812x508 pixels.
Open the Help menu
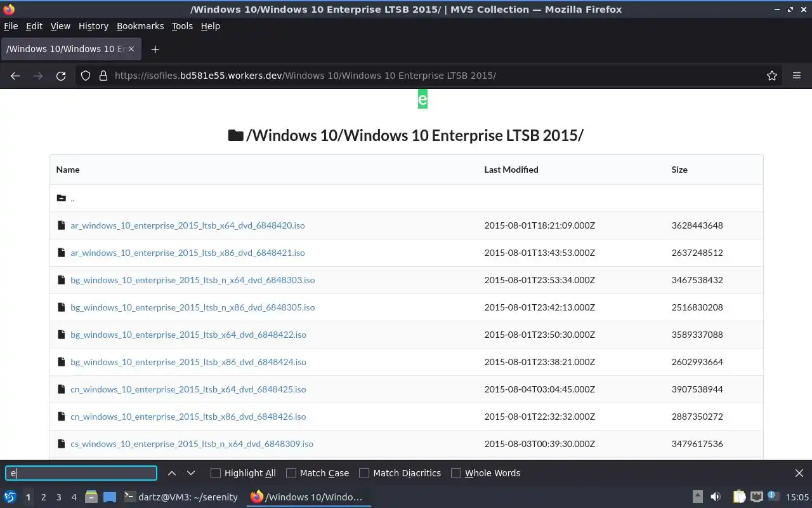[x=211, y=26]
